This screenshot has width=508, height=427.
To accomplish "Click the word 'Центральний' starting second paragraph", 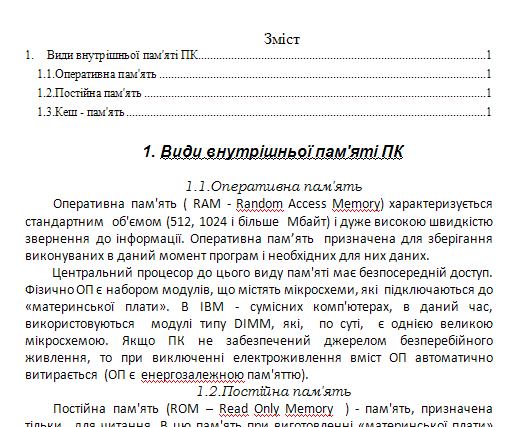I will point(92,273).
